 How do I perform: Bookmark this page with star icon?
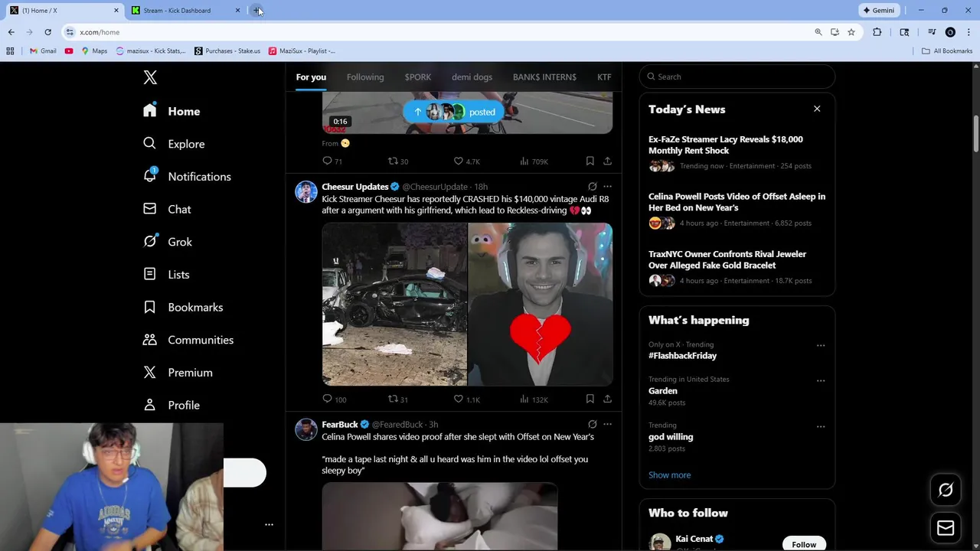(x=851, y=32)
